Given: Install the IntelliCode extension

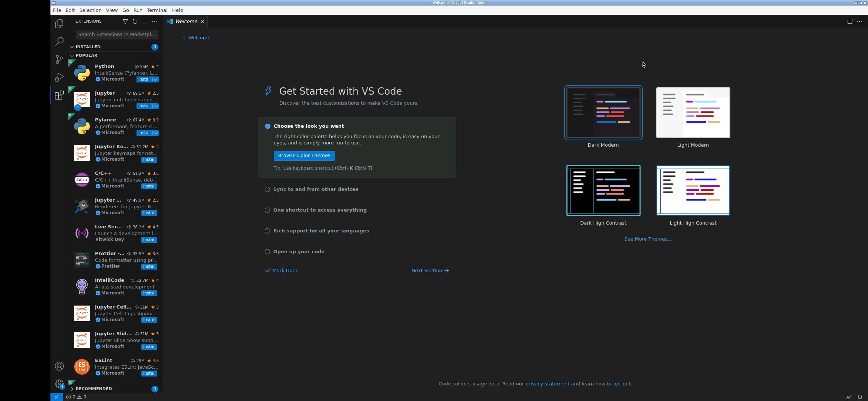Looking at the screenshot, I should pos(149,293).
